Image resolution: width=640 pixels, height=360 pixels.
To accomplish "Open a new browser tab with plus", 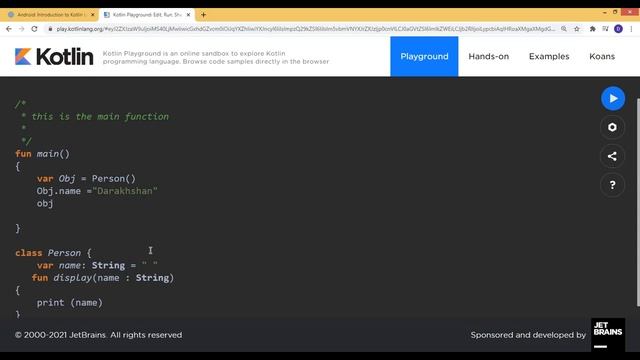I will 203,15.
